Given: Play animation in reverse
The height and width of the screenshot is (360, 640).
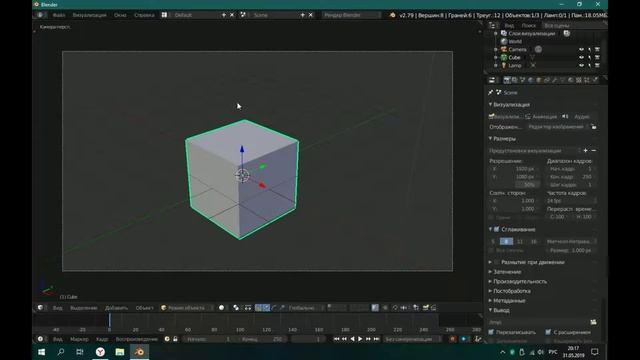Looking at the screenshot, I should click(x=352, y=339).
